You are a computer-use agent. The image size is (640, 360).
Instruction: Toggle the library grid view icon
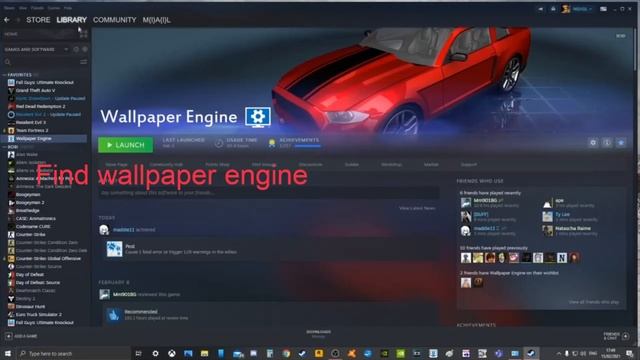pyautogui.click(x=83, y=34)
